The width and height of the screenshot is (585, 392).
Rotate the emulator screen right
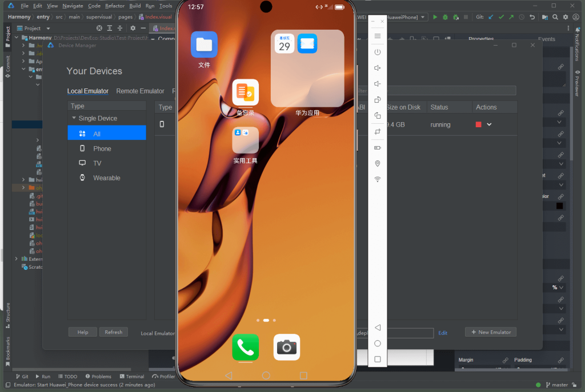[x=378, y=116]
